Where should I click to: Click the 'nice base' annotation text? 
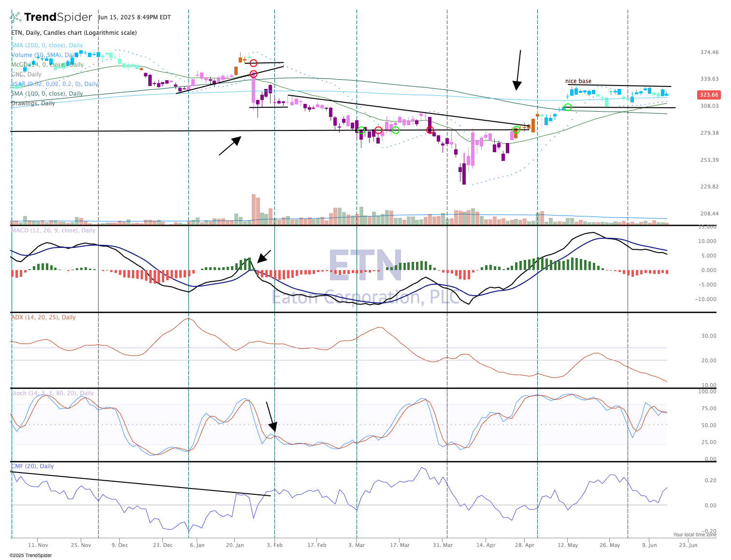tap(578, 81)
